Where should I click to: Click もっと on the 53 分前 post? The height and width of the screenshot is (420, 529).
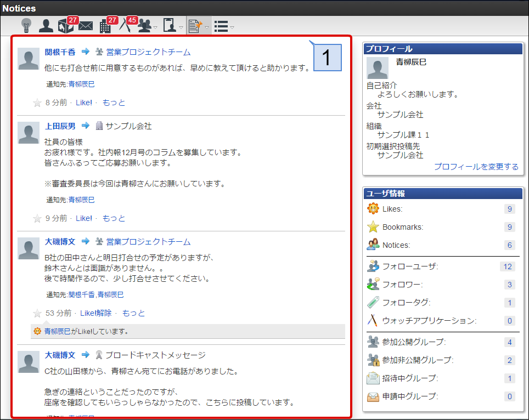click(x=133, y=313)
